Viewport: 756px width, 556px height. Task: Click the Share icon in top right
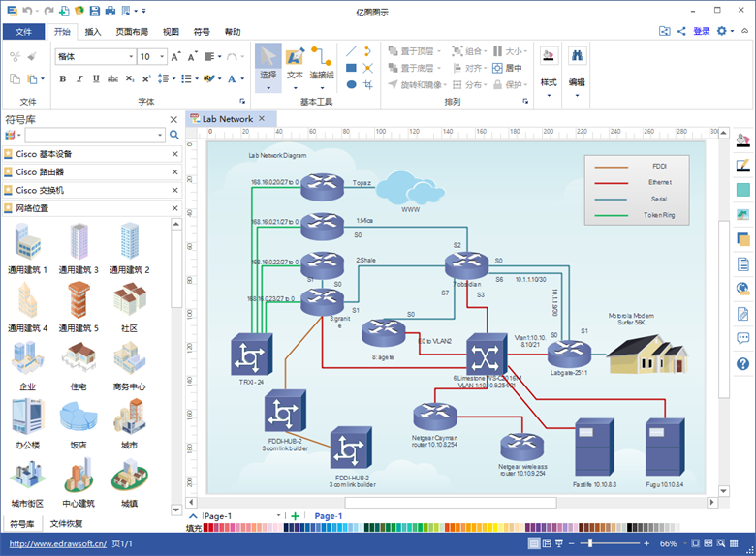(x=681, y=31)
